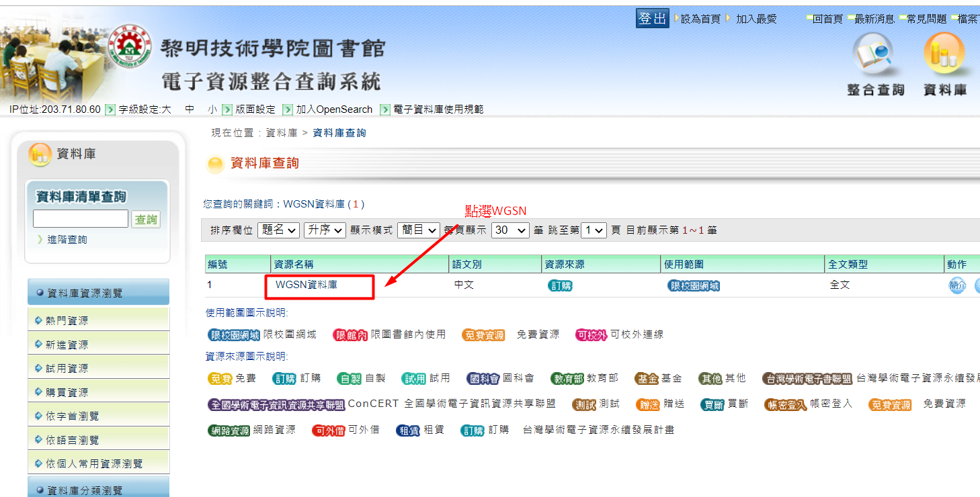Open the per-page 30 dropdown
The height and width of the screenshot is (497, 980).
tap(511, 230)
